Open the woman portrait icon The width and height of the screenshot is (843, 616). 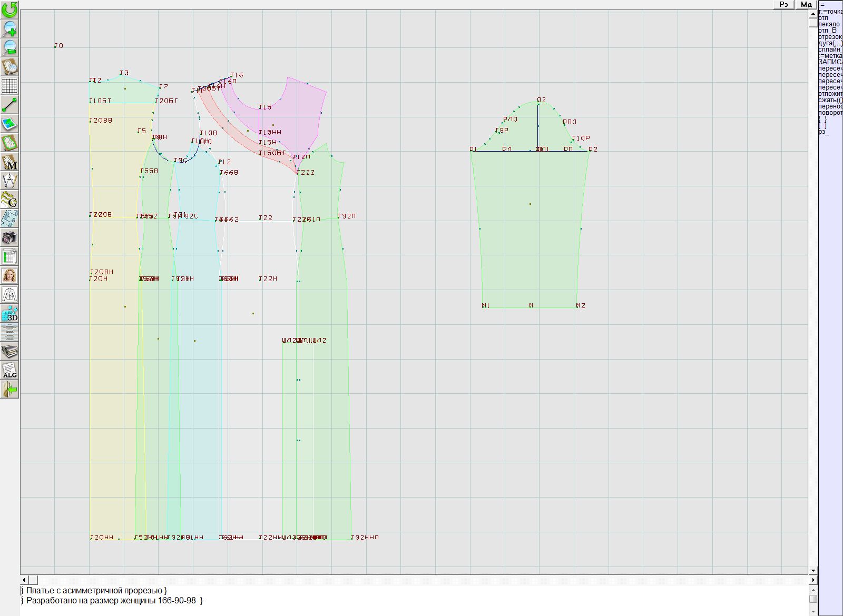[9, 276]
